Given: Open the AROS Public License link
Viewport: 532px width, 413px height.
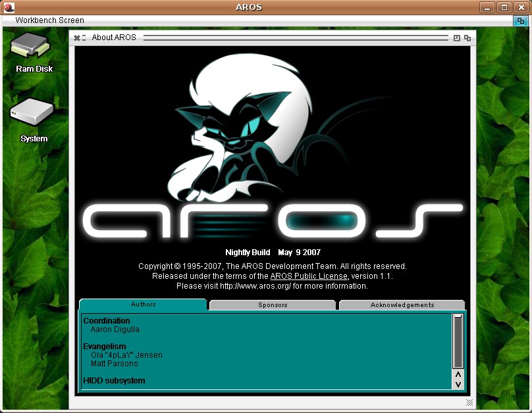Looking at the screenshot, I should tap(308, 276).
